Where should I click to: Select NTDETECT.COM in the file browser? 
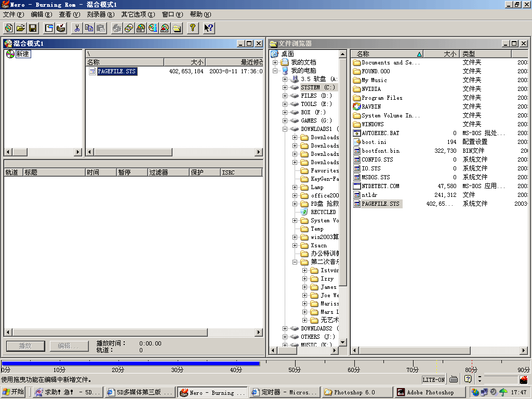(x=380, y=187)
